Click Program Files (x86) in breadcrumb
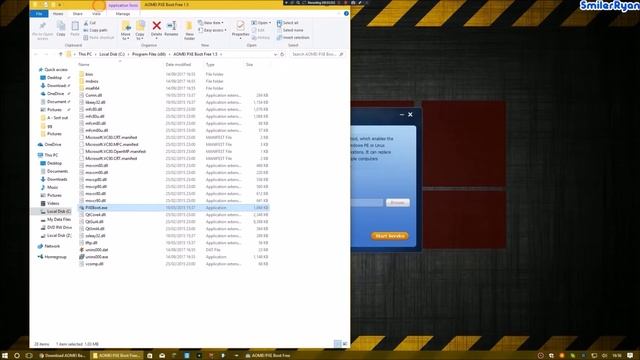This screenshot has height=360, width=640. [x=149, y=54]
